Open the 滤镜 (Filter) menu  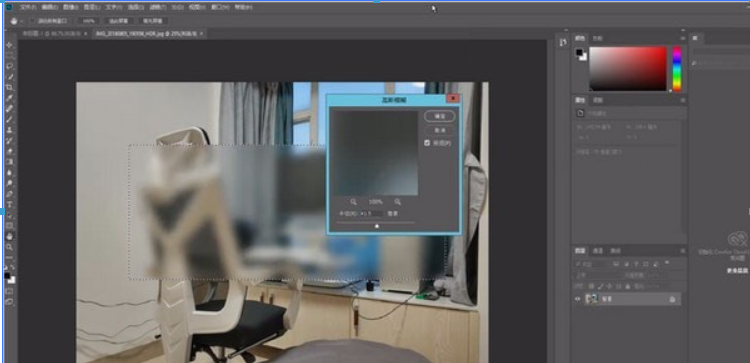point(157,8)
